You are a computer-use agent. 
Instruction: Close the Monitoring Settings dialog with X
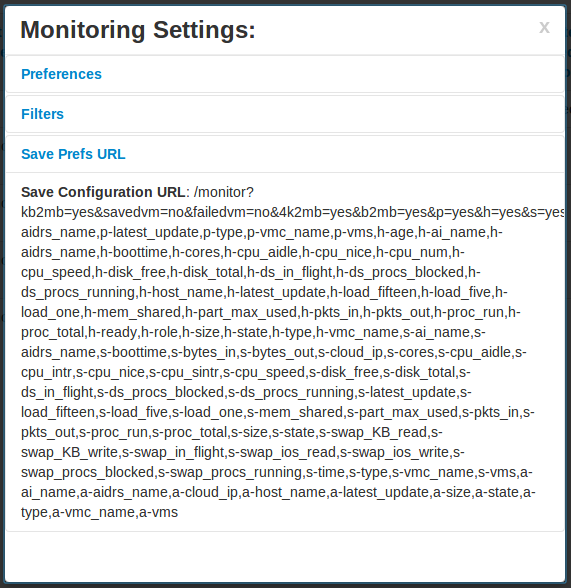coord(544,27)
